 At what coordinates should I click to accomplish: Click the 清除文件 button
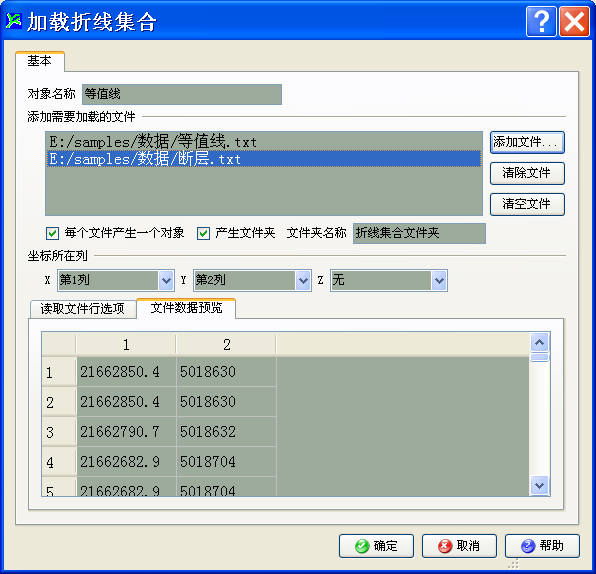(x=527, y=173)
